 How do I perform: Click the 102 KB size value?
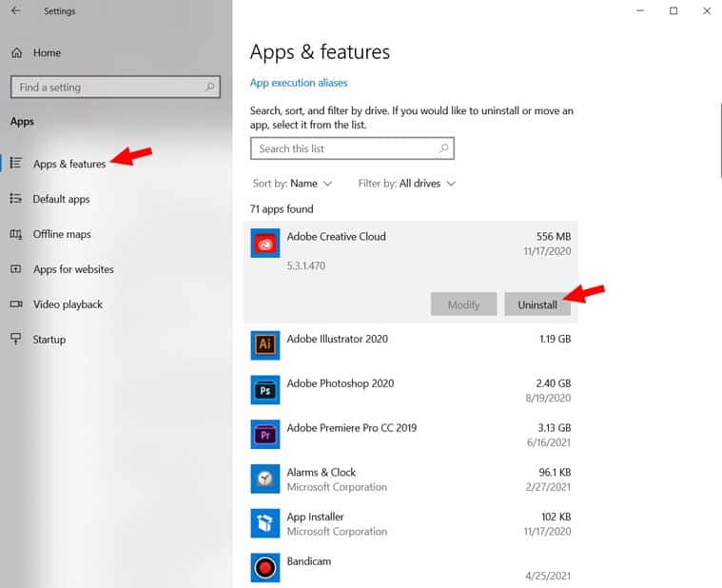click(x=556, y=517)
